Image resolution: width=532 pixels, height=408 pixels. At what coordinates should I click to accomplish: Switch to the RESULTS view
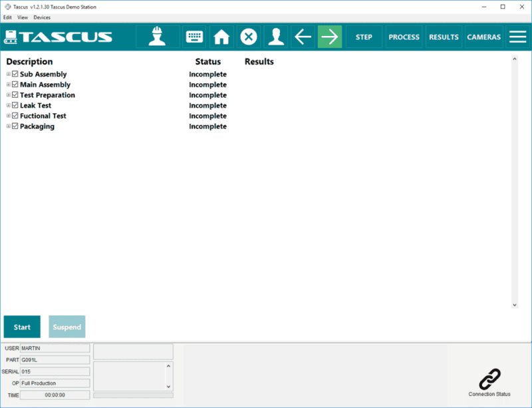click(x=444, y=37)
